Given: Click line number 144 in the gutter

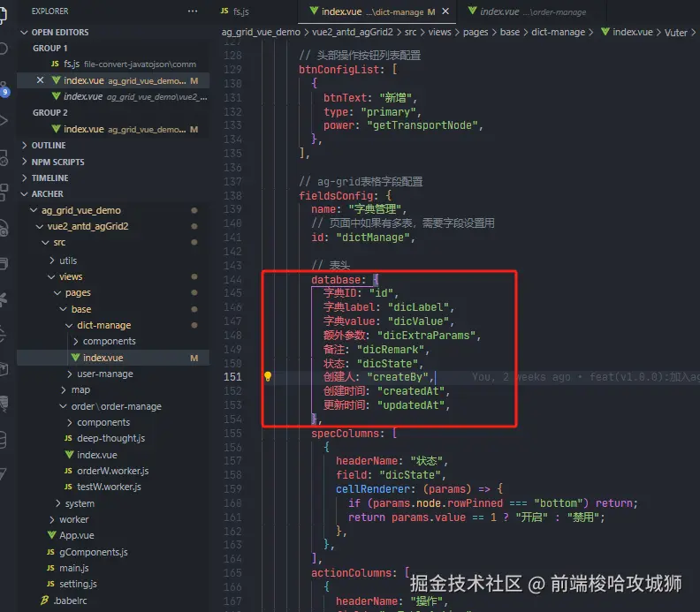Looking at the screenshot, I should pos(232,280).
